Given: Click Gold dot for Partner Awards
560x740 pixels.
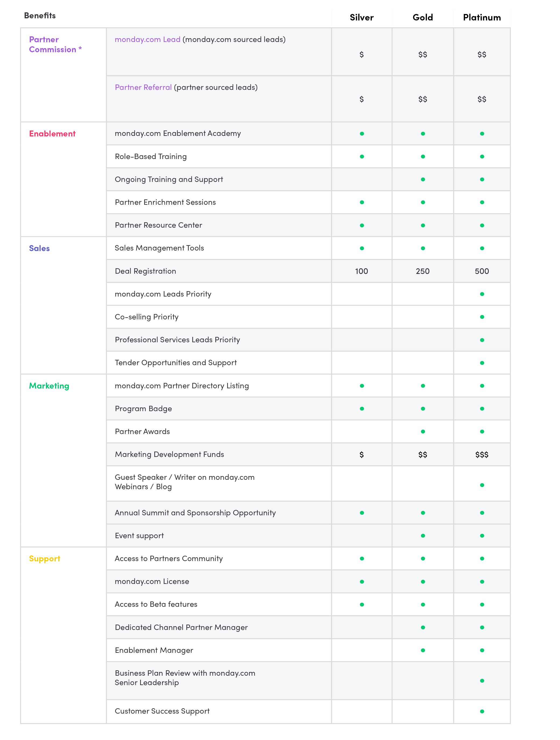Looking at the screenshot, I should pos(423,432).
